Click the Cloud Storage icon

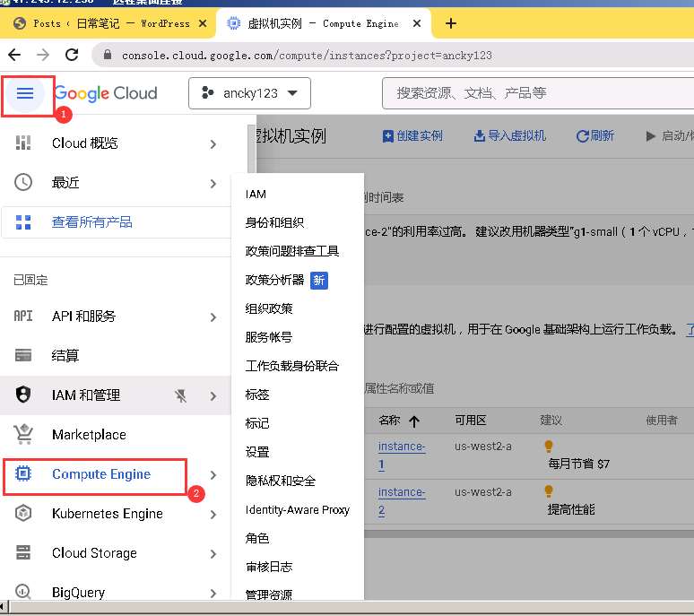click(x=23, y=552)
